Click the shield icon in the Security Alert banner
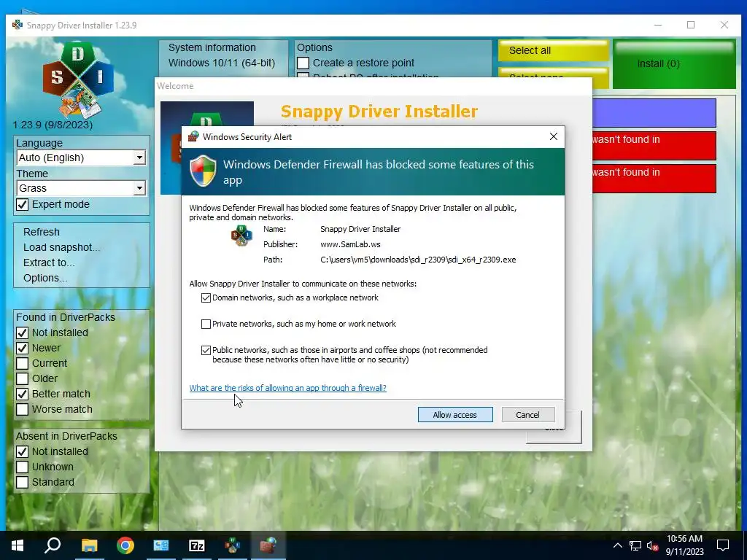Viewport: 747px width, 560px height. click(203, 171)
